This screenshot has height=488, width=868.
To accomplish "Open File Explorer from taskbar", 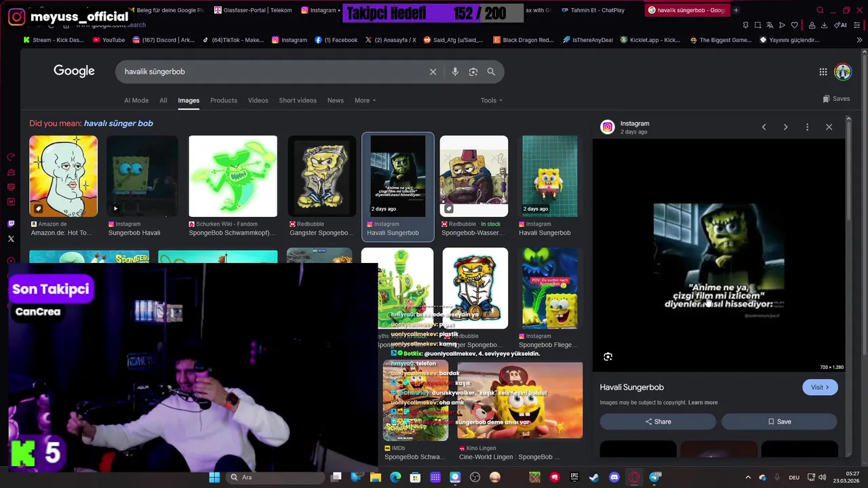I will [376, 477].
